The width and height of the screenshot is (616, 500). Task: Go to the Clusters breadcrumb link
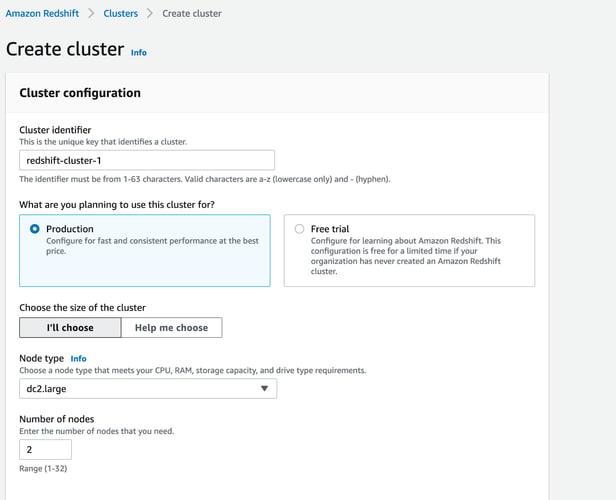point(121,13)
